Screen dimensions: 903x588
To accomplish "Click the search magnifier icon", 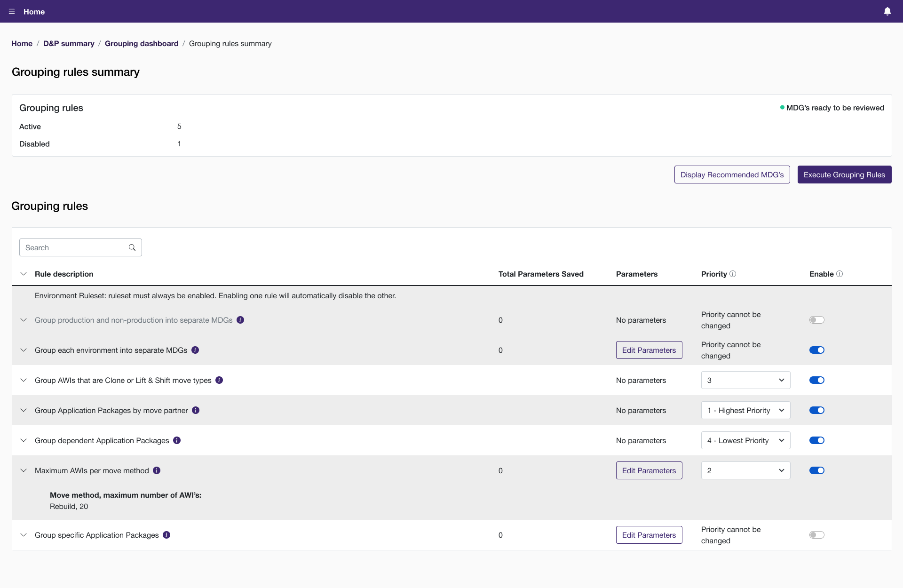I will 132,247.
